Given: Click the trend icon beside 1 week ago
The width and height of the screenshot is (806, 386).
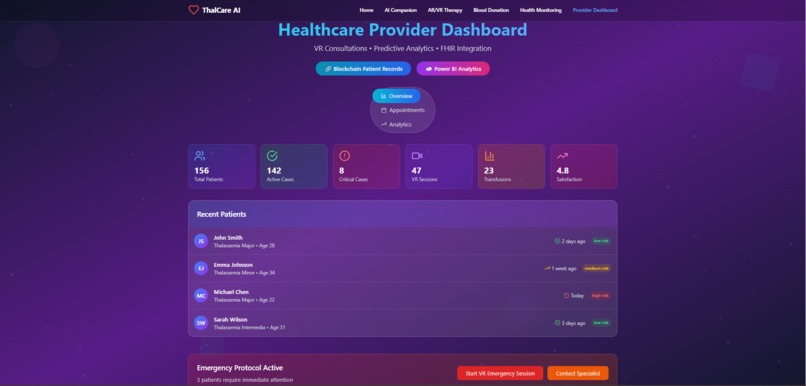Looking at the screenshot, I should 547,268.
